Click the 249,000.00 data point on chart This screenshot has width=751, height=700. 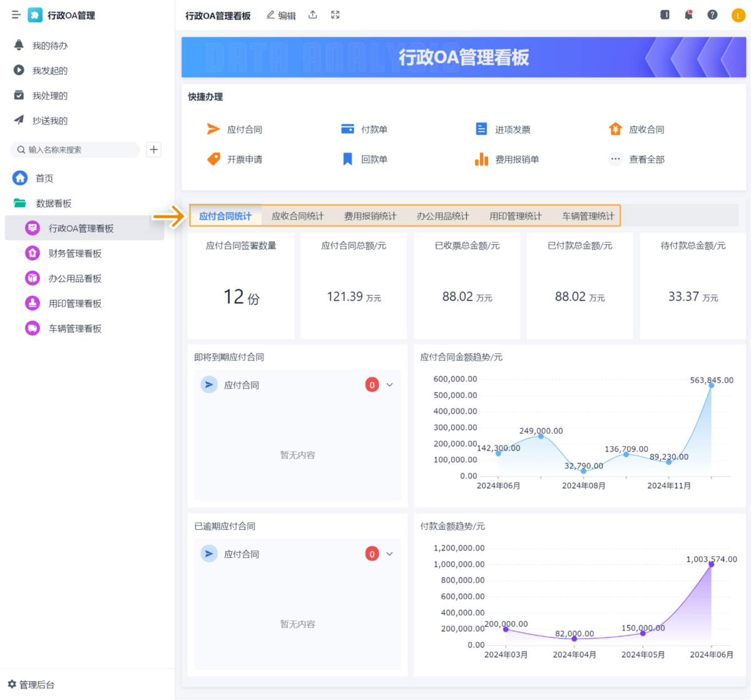tap(541, 436)
